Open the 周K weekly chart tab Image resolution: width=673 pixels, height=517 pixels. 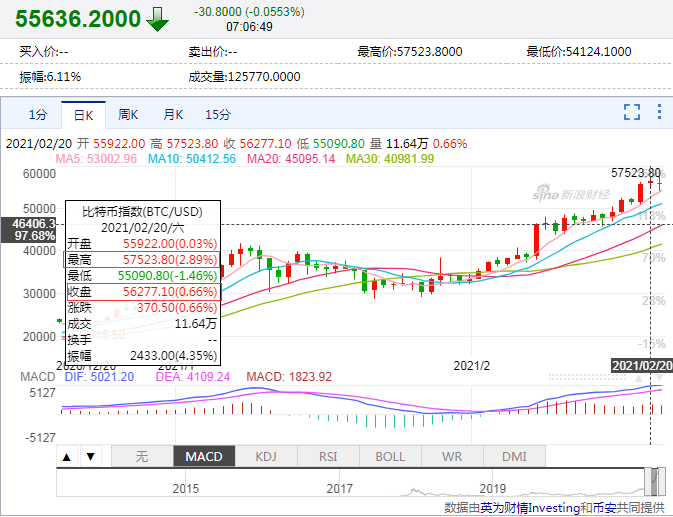pos(128,114)
